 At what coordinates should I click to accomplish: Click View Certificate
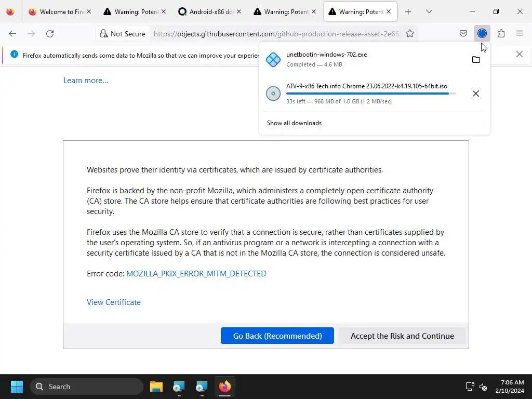tap(114, 302)
